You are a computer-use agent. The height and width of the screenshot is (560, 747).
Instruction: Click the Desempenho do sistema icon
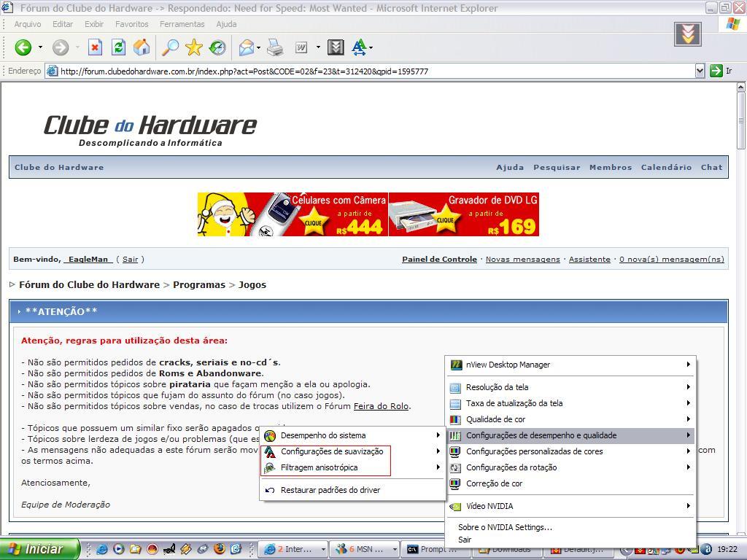click(270, 436)
